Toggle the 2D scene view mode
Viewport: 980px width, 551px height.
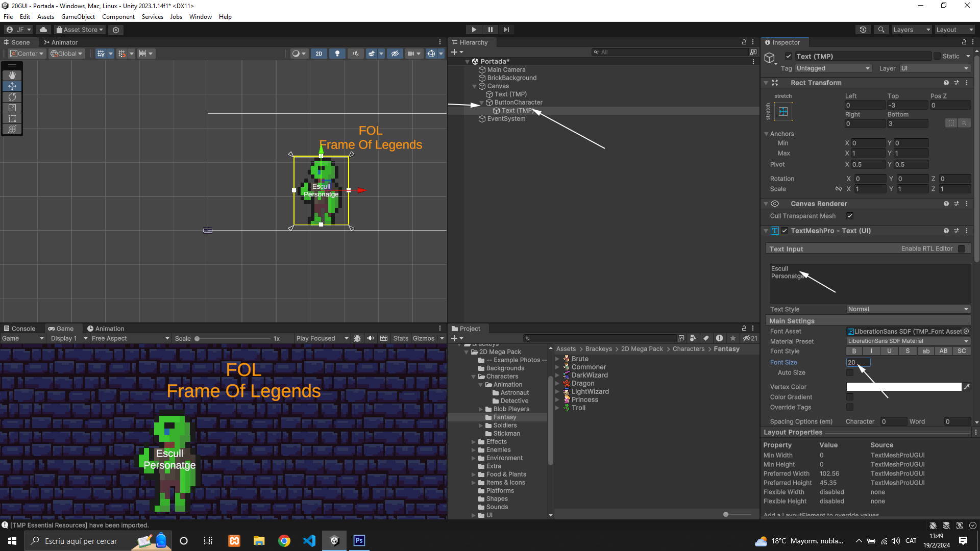[319, 54]
